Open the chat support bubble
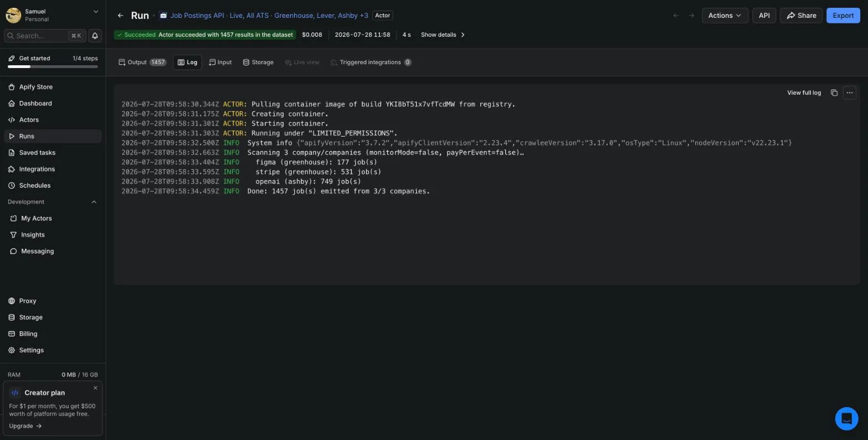868x440 pixels. (846, 419)
